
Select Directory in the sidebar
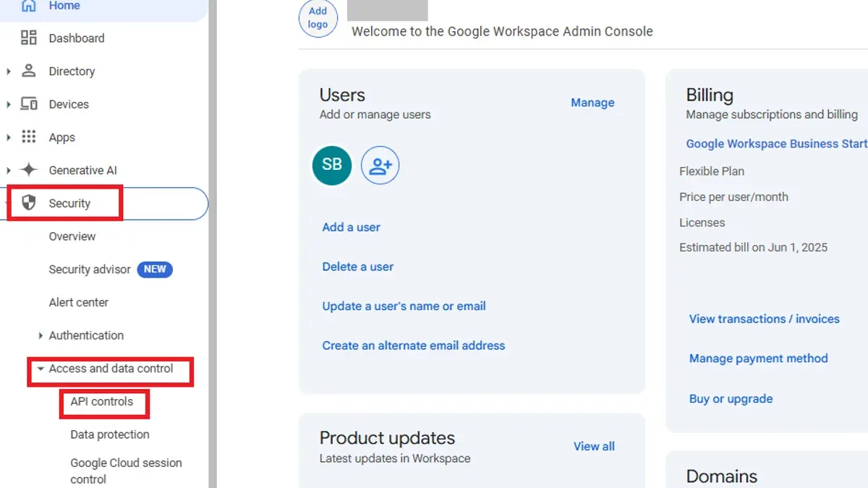(72, 72)
